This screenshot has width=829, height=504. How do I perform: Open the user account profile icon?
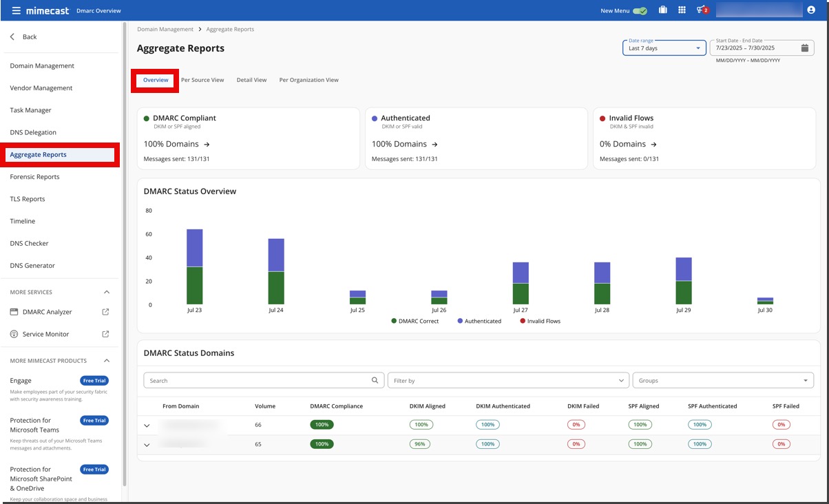(x=811, y=10)
